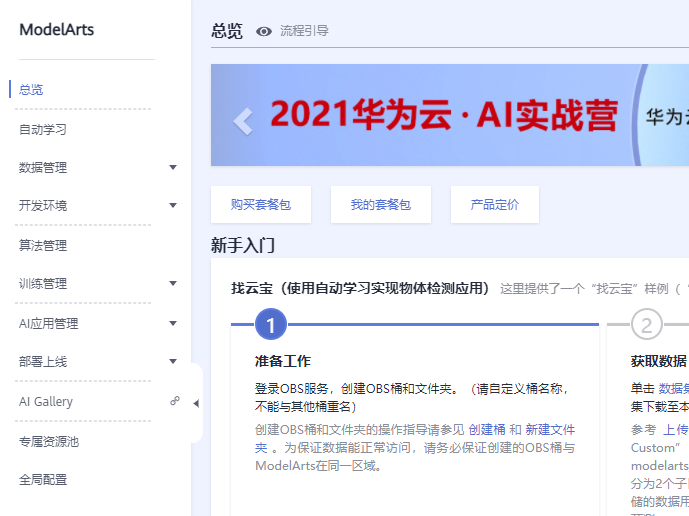
Task: Open AI Gallery external link icon
Action: pos(175,401)
